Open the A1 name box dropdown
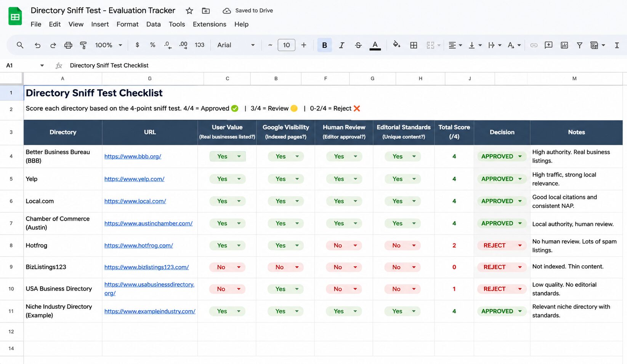Viewport: 627px width, 364px height. click(x=42, y=65)
